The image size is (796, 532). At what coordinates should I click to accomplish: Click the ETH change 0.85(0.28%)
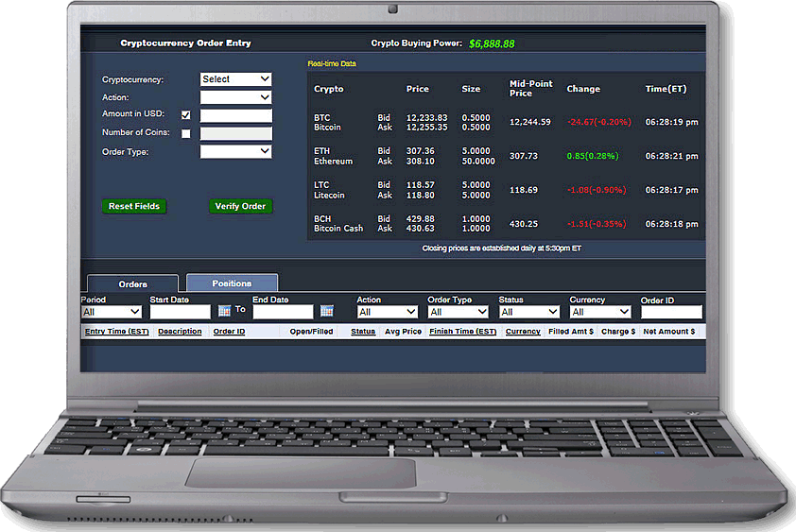pyautogui.click(x=593, y=156)
